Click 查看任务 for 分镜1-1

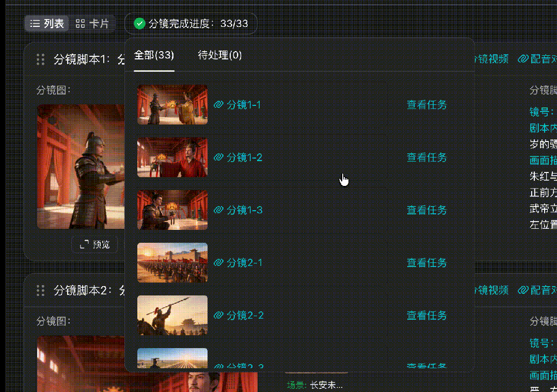tap(426, 104)
